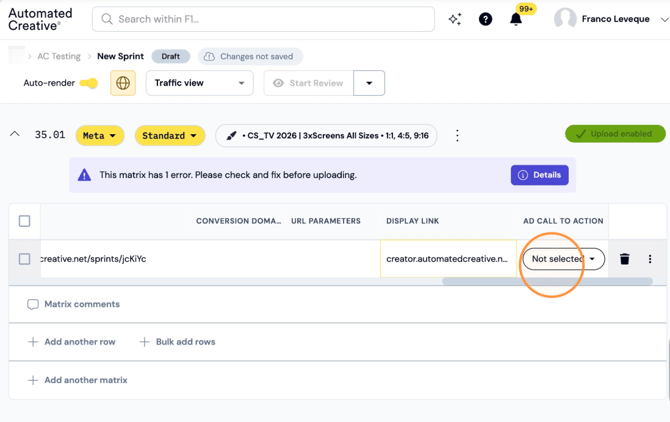Open the Not selected call to action dropdown
670x422 pixels.
pos(564,259)
